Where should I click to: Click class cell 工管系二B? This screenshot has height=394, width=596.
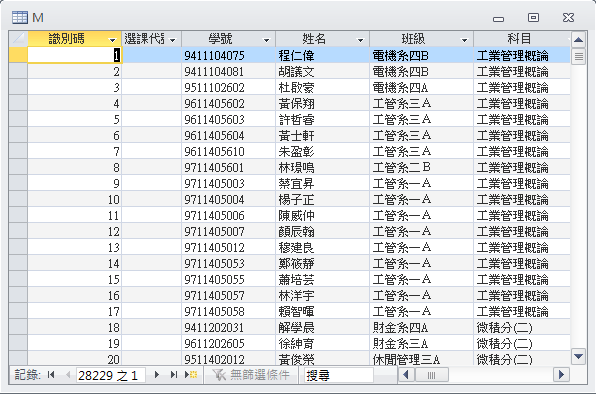(422, 167)
